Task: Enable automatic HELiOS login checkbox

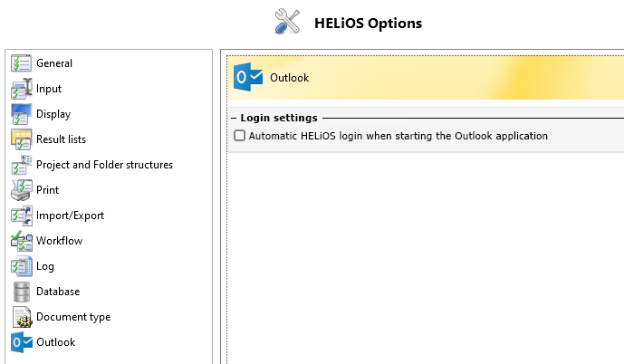Action: click(240, 136)
